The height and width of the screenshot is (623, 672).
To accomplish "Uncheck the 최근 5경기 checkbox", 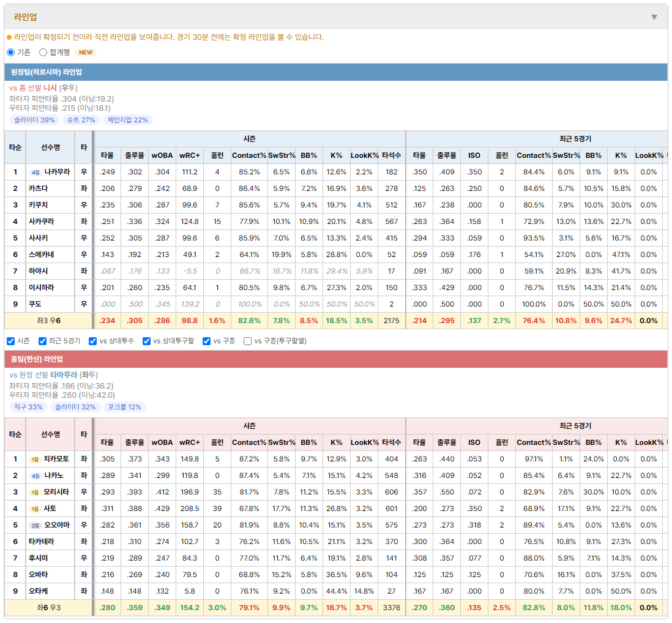I will click(42, 341).
